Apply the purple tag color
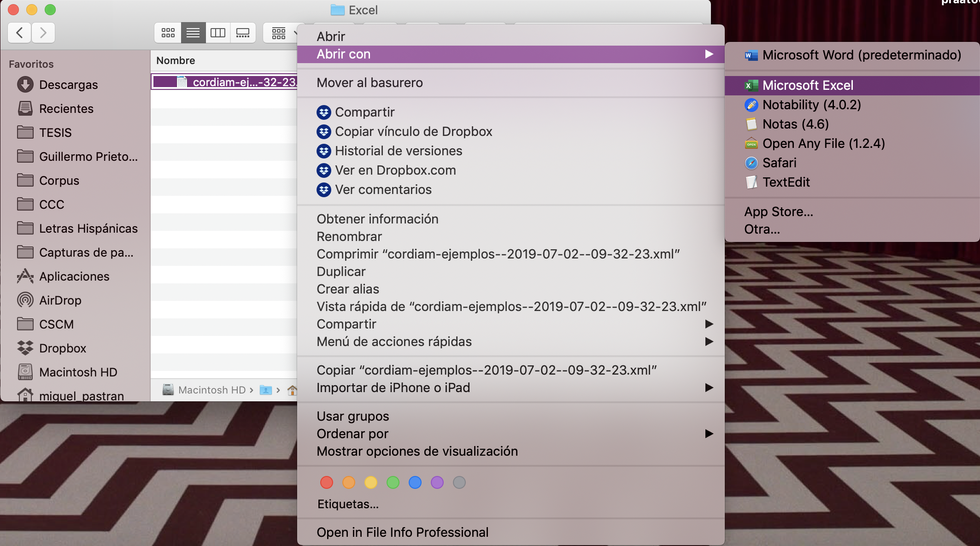This screenshot has width=980, height=546. 437,482
